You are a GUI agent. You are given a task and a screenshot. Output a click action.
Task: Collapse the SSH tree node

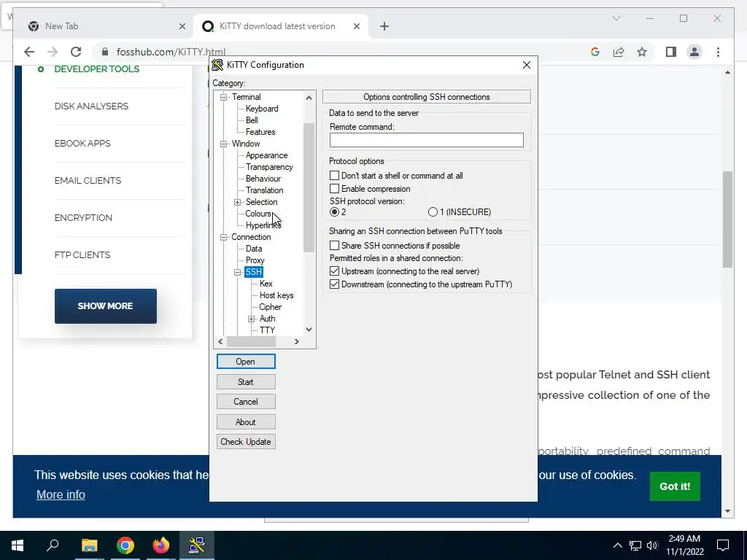237,273
